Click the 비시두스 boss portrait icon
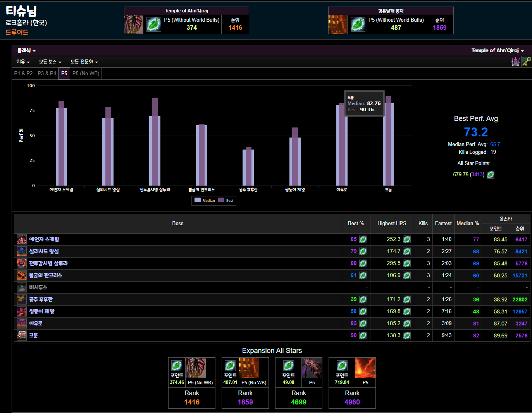 point(22,287)
